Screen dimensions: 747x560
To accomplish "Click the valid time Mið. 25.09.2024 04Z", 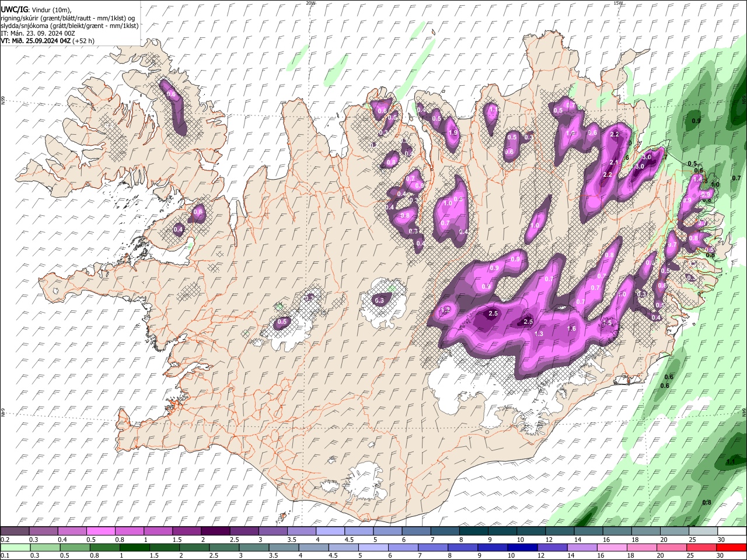I will point(41,41).
